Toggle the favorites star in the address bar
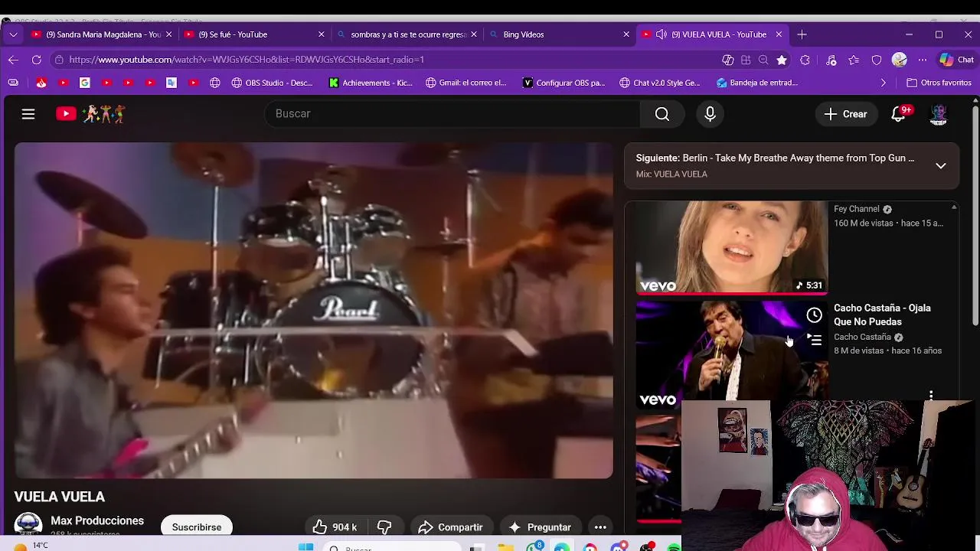This screenshot has height=551, width=980. coord(781,60)
